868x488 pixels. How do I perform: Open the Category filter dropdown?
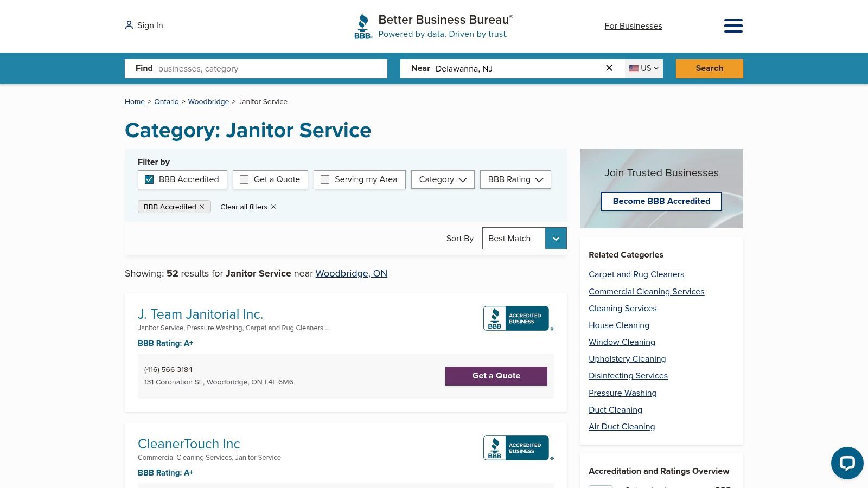click(x=442, y=179)
